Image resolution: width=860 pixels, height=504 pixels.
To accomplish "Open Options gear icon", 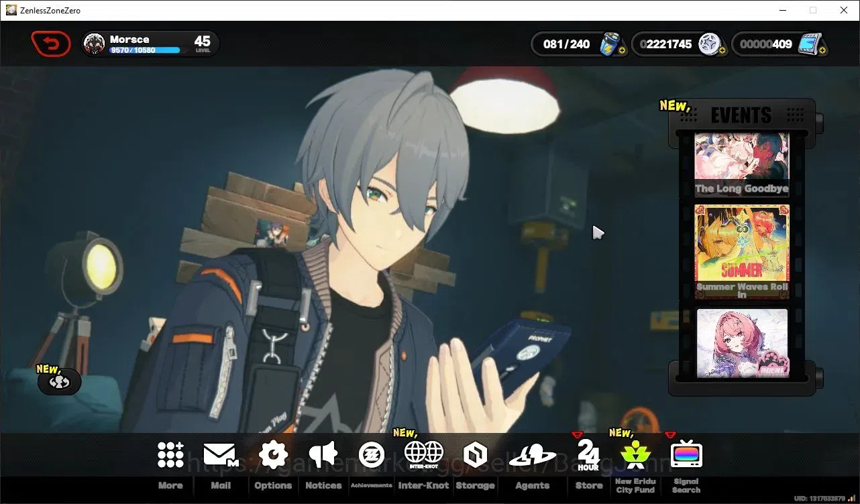I will (x=273, y=454).
